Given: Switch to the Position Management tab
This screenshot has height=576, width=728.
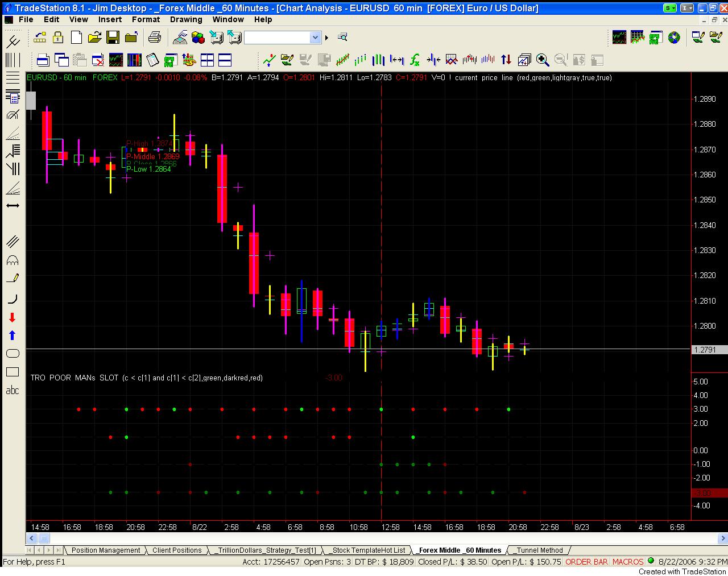Looking at the screenshot, I should [105, 550].
